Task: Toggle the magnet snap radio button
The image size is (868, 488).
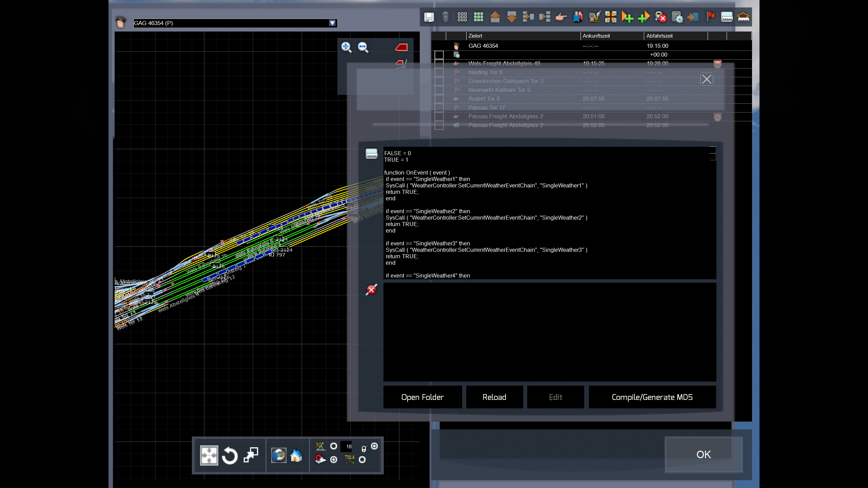Action: 334,460
